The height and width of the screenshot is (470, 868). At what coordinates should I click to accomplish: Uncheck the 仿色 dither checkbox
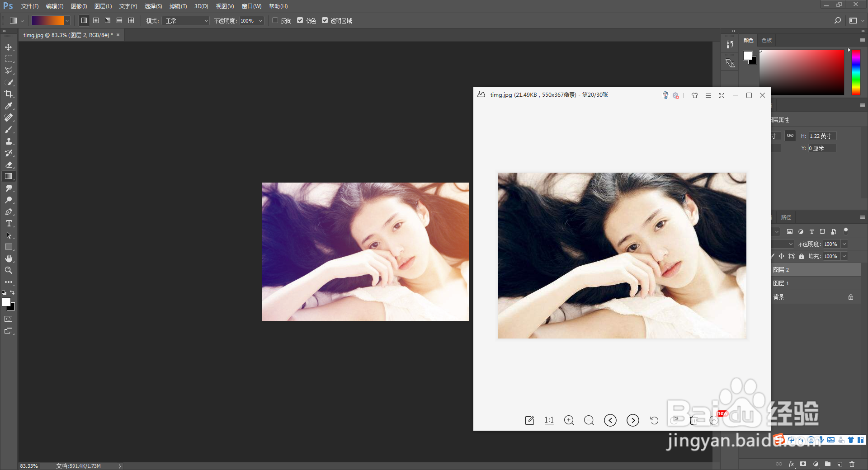coord(300,20)
